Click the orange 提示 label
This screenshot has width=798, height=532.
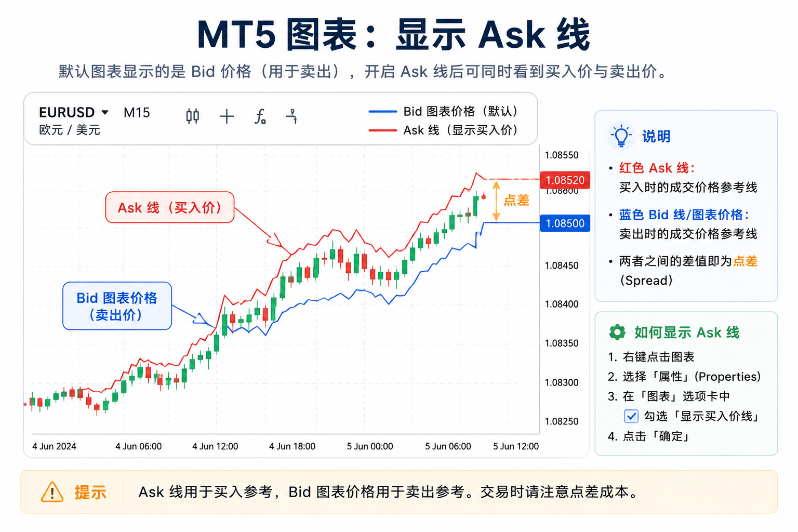click(90, 492)
